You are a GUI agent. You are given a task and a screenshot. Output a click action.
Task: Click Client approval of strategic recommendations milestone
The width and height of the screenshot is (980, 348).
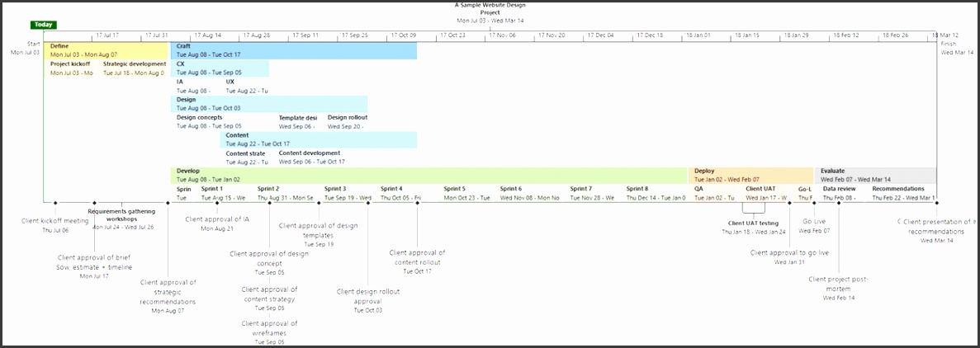point(168,296)
